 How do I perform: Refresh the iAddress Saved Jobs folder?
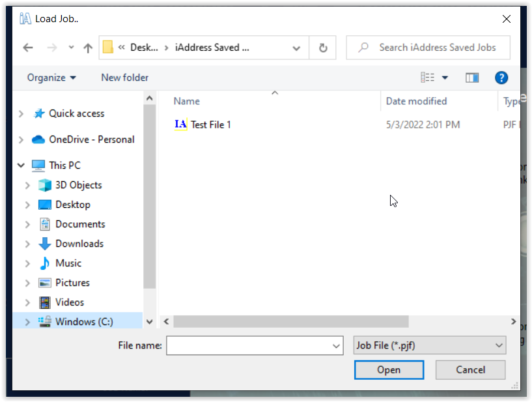point(322,48)
